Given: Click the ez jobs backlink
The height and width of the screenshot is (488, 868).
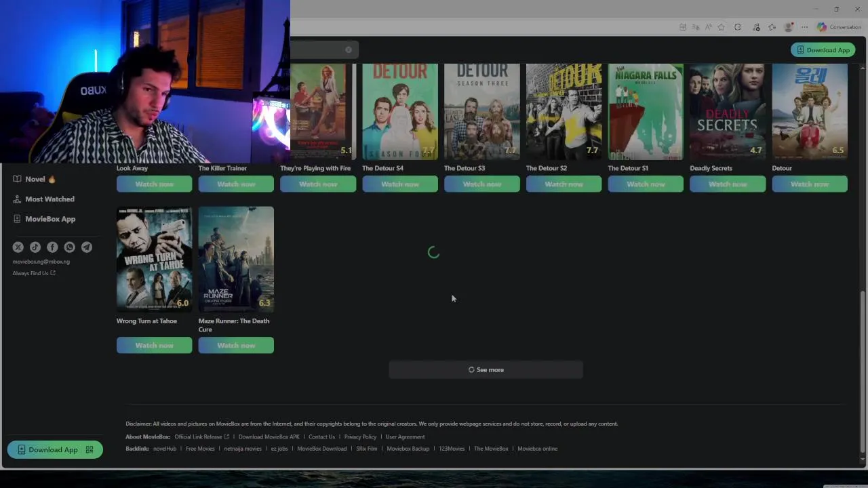Looking at the screenshot, I should [x=279, y=449].
